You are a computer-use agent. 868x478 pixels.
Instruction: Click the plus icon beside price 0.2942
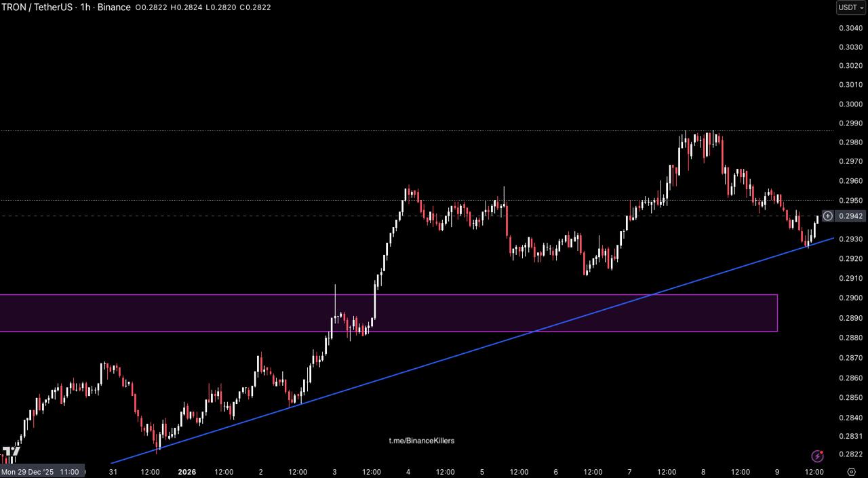tap(828, 216)
